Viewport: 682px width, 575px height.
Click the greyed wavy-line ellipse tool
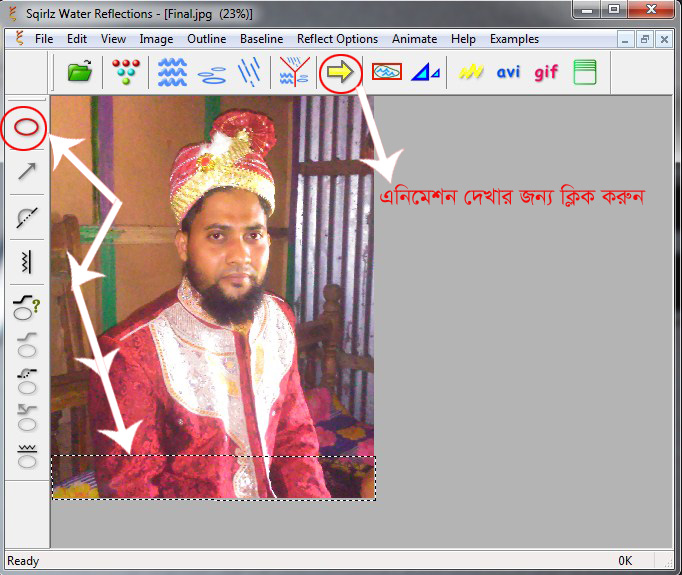(x=27, y=456)
